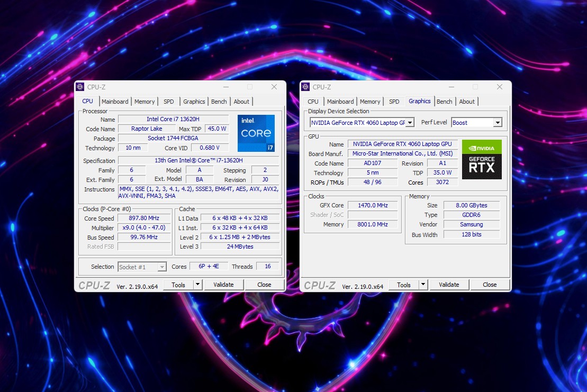Click Validate button in right CPU-Z window
587x392 pixels.
449,285
